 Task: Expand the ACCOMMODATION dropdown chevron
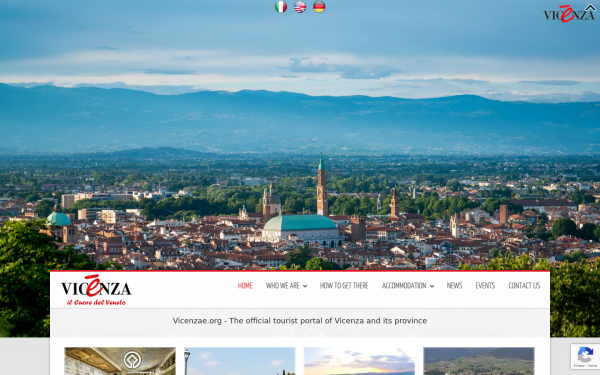pos(432,286)
